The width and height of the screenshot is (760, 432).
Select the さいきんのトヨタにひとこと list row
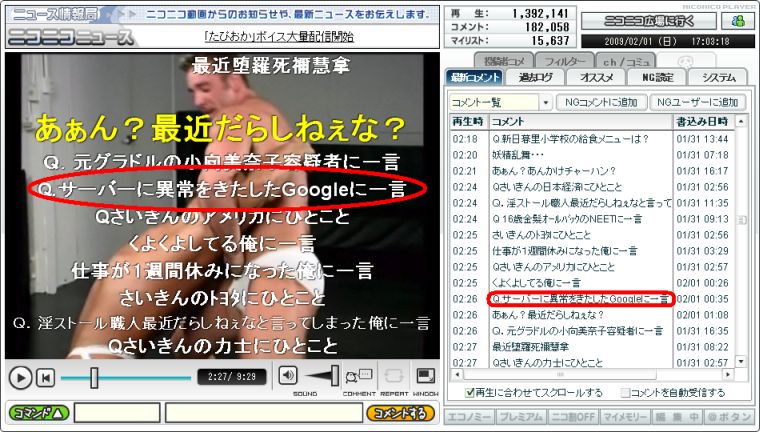tap(591, 235)
